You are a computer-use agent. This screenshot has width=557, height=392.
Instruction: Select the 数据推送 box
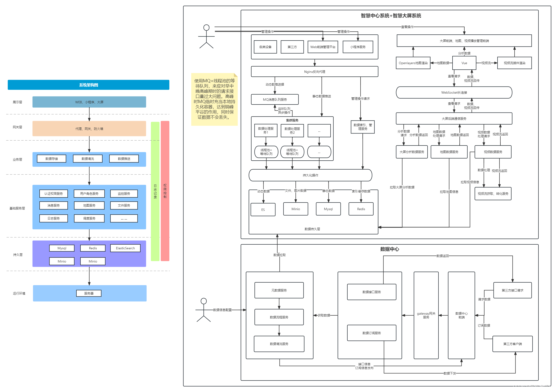124,159
